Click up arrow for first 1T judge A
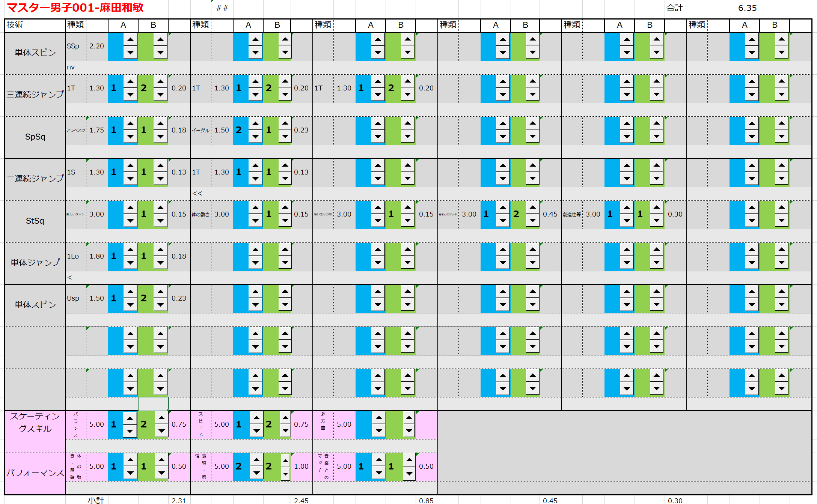The image size is (817, 504). (x=130, y=81)
